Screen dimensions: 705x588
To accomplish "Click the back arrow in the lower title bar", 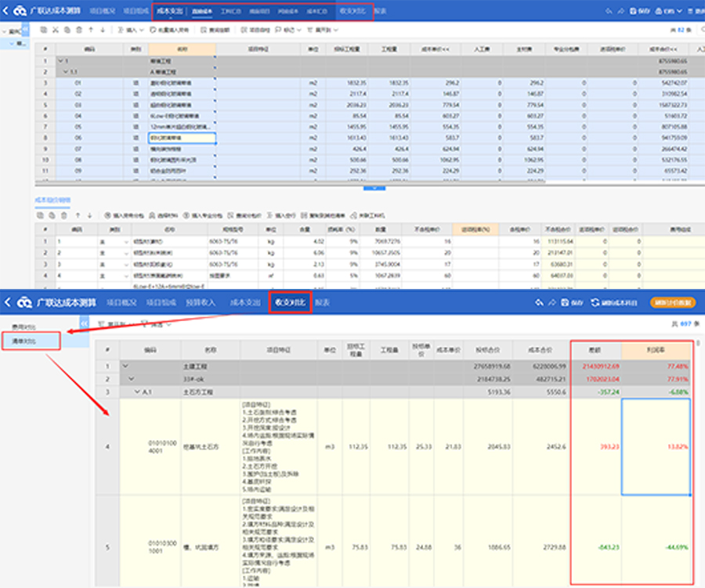I will pyautogui.click(x=8, y=302).
